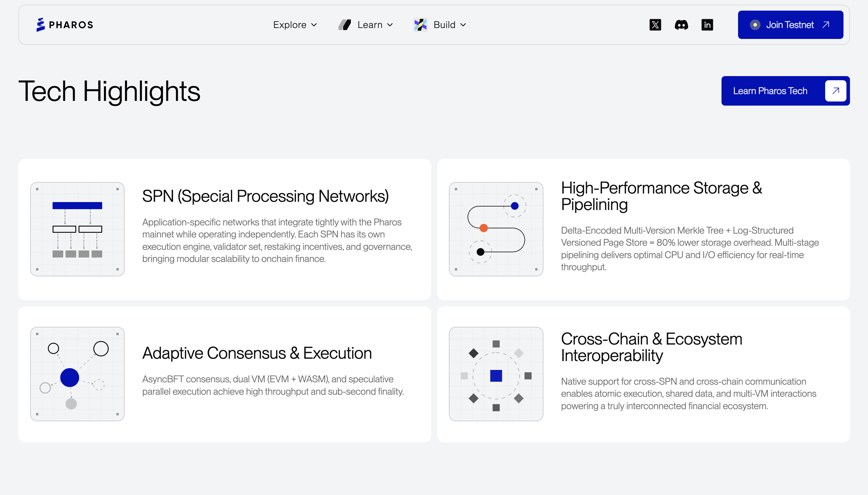Click the gray icon beside Learn
The width and height of the screenshot is (868, 495).
point(345,25)
